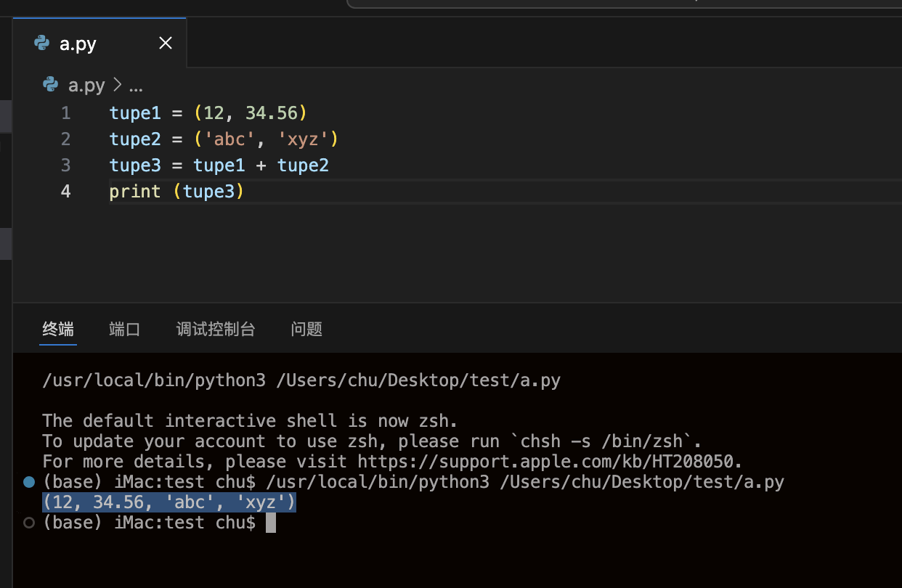
Task: Select the 问题 panel tab
Action: point(306,329)
